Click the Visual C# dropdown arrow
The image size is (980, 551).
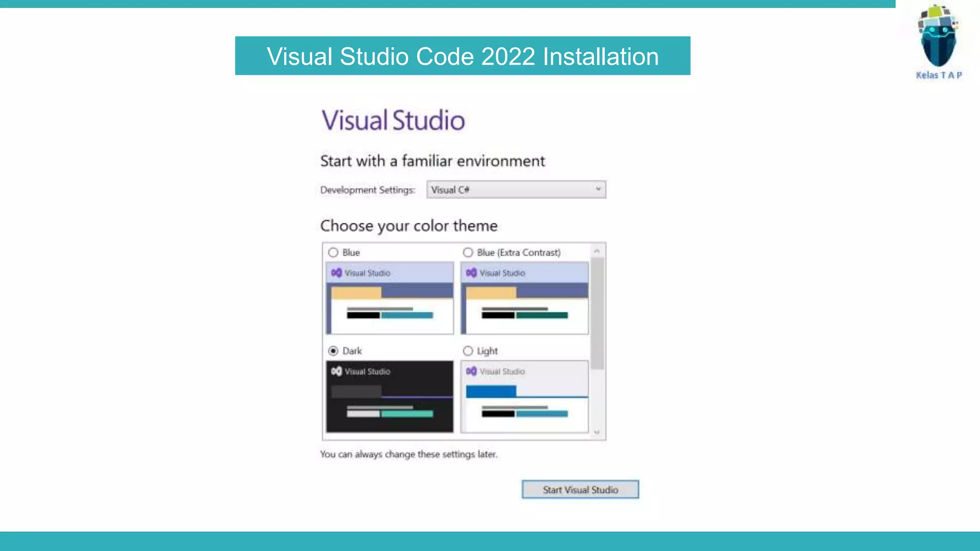pyautogui.click(x=598, y=189)
